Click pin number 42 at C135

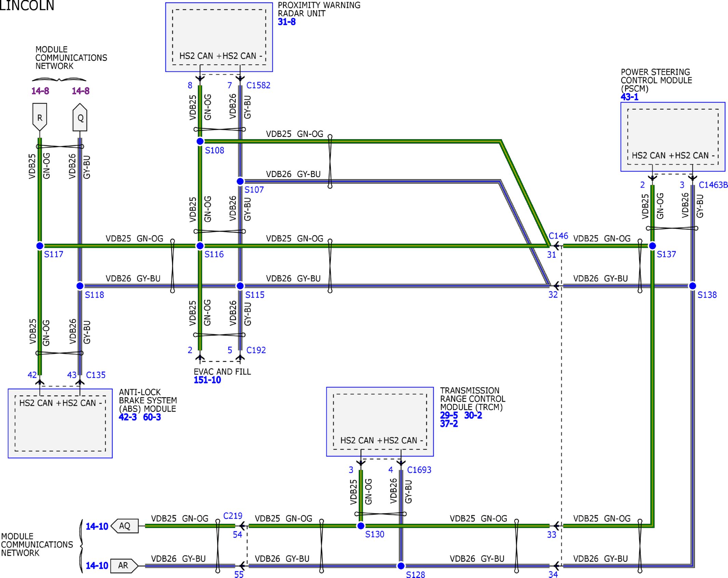pyautogui.click(x=32, y=375)
